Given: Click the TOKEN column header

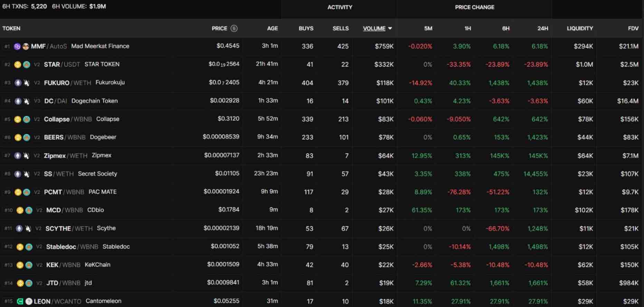Looking at the screenshot, I should pyautogui.click(x=11, y=28).
